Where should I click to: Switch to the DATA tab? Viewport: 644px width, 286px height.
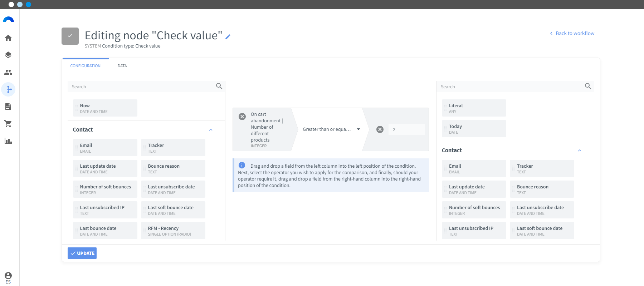(x=122, y=66)
